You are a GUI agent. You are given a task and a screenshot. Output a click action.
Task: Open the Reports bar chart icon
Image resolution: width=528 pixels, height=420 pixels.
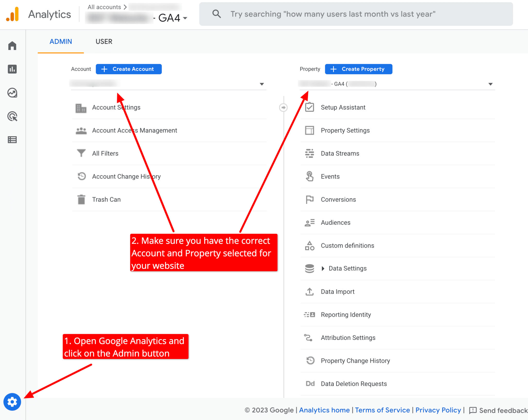(x=12, y=69)
